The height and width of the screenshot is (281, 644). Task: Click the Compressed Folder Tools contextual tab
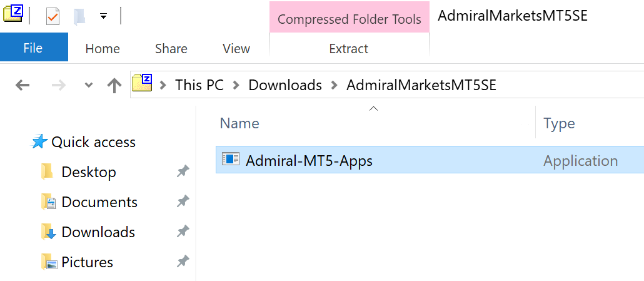(x=350, y=19)
